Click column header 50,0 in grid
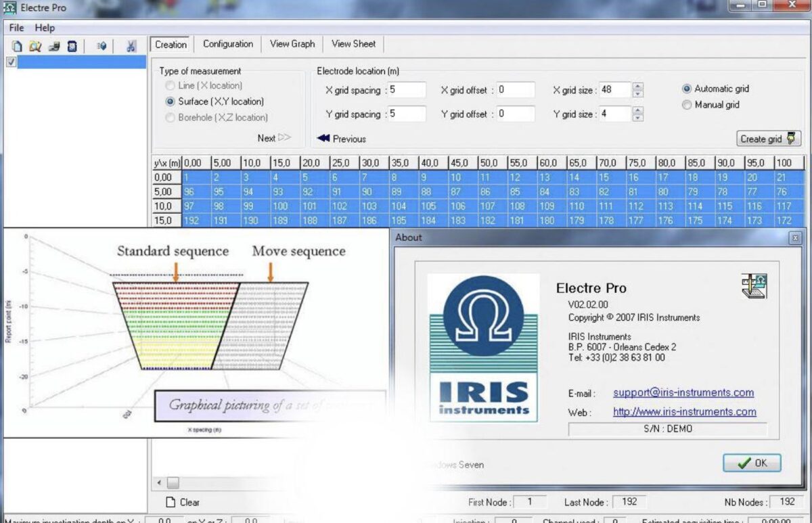The image size is (812, 523). tap(493, 163)
